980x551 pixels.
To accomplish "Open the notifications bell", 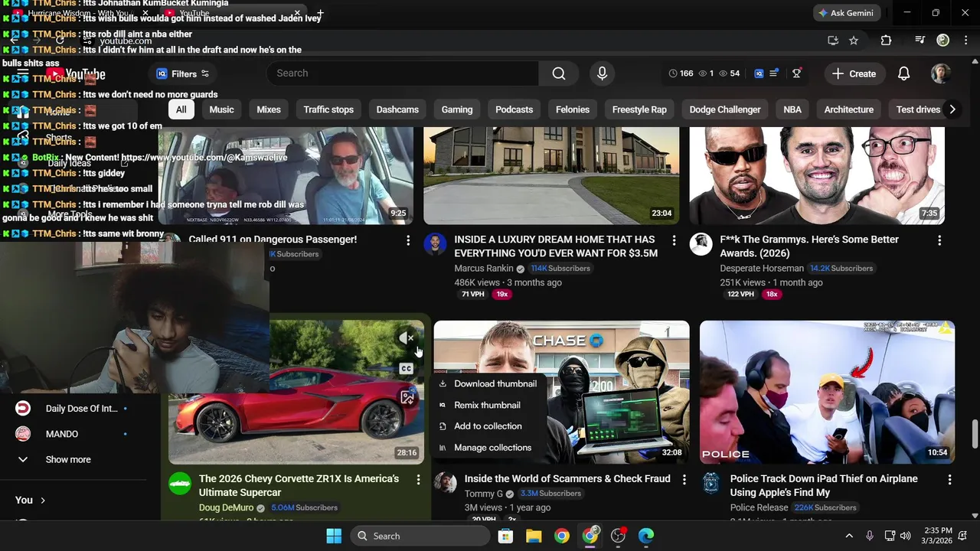I will pos(903,73).
